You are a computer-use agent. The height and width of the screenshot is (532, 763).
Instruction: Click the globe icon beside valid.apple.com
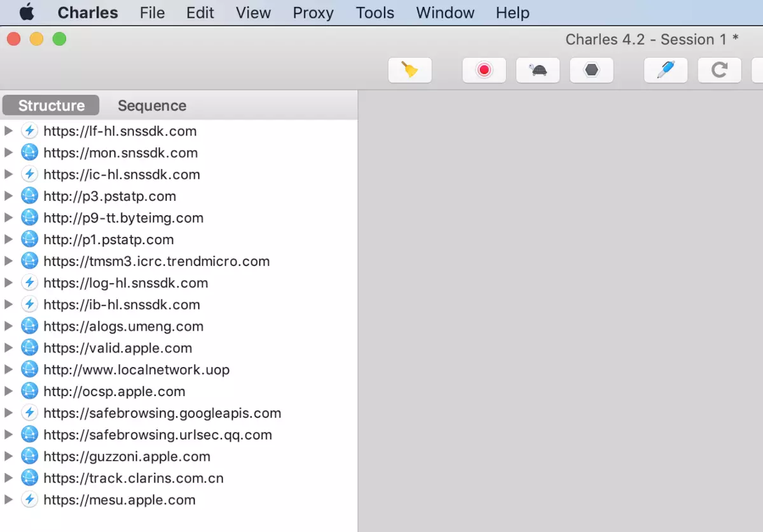pos(29,348)
